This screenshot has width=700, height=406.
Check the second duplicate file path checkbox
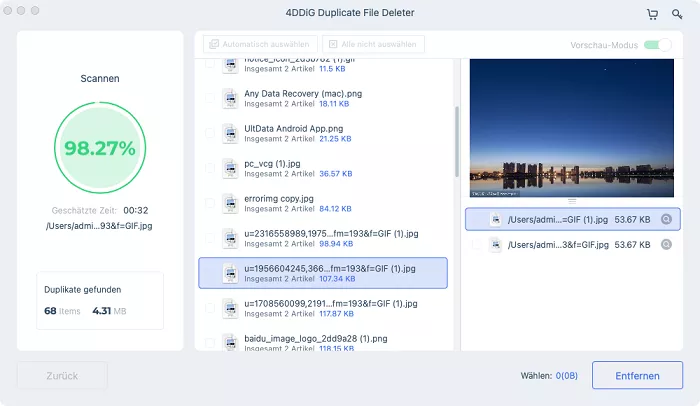[x=478, y=244]
